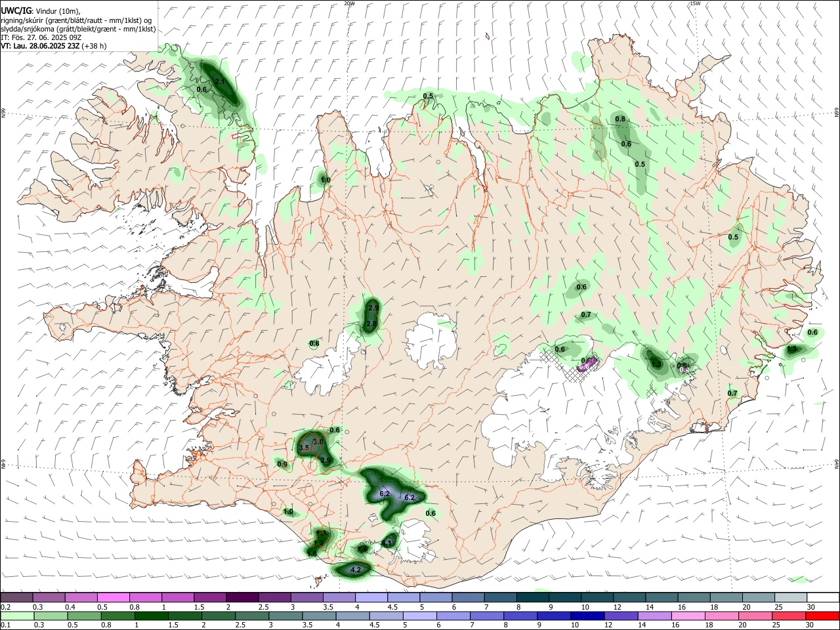Click the 4.2 precipitation value on south coast
The width and height of the screenshot is (840, 630).
[356, 570]
